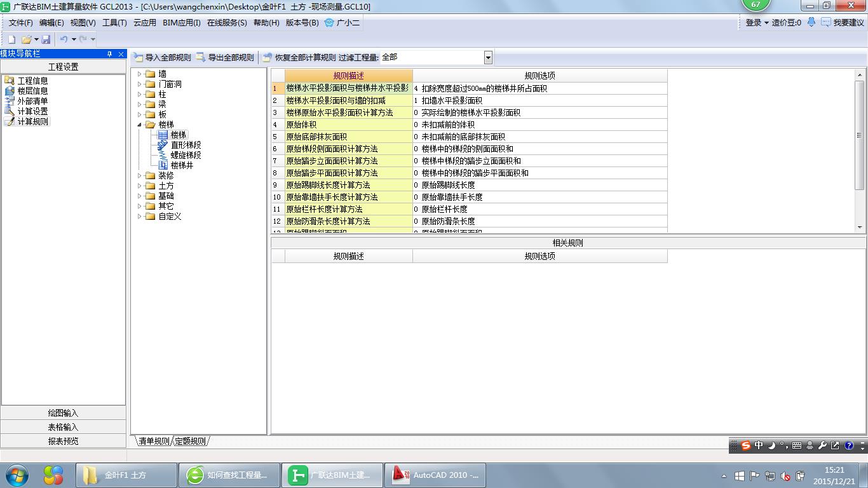Open the 如何查找工程量 browser taskbar item
The height and width of the screenshot is (488, 868).
coord(229,475)
